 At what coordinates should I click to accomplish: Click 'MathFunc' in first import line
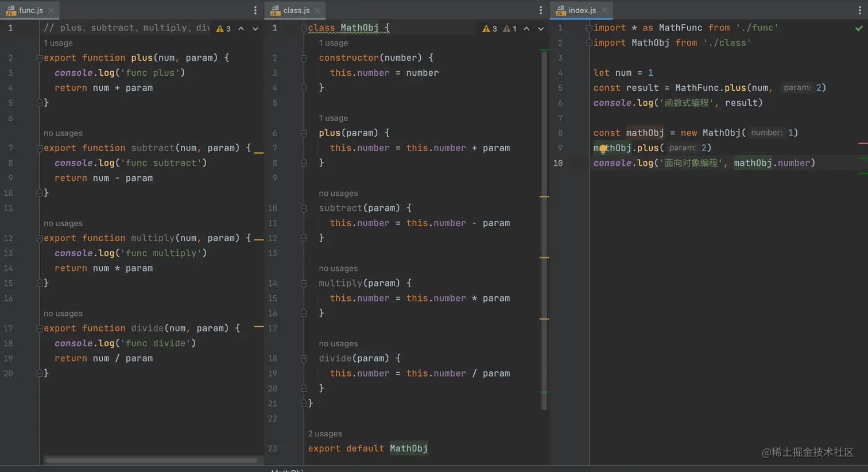(680, 28)
